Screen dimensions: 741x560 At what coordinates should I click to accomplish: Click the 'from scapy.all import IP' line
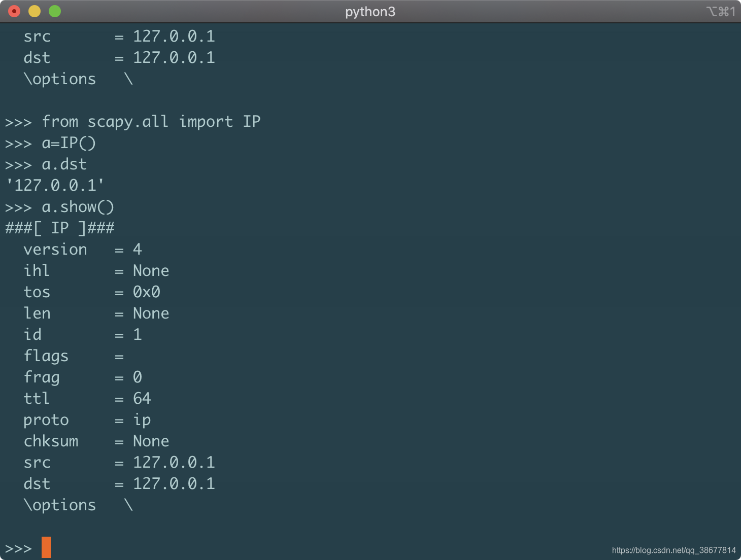[x=132, y=122]
